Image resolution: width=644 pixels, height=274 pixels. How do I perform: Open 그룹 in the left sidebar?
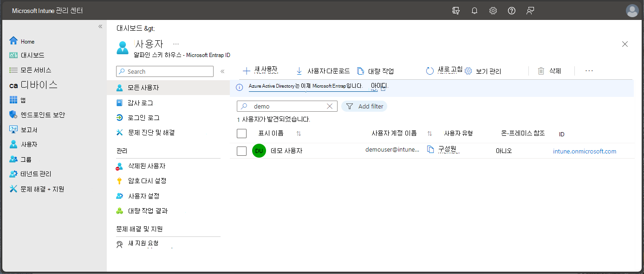coord(20,159)
